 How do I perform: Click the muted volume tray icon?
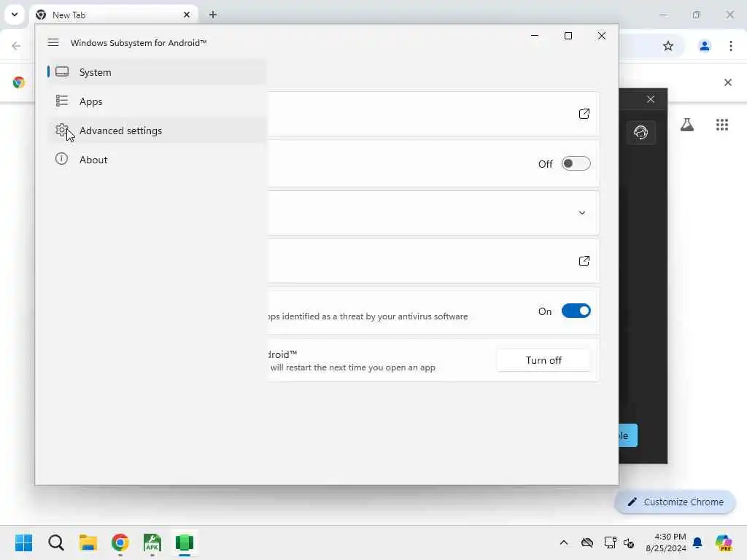pos(629,542)
